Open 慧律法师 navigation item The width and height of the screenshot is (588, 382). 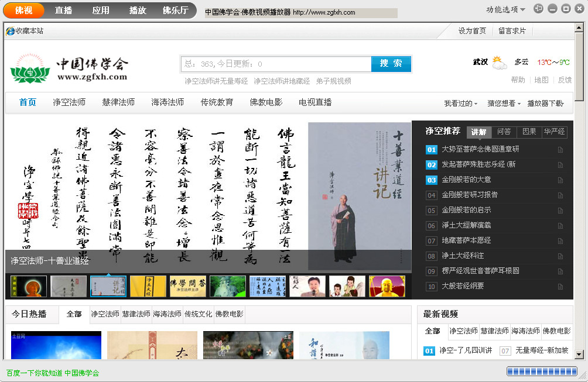(x=118, y=102)
